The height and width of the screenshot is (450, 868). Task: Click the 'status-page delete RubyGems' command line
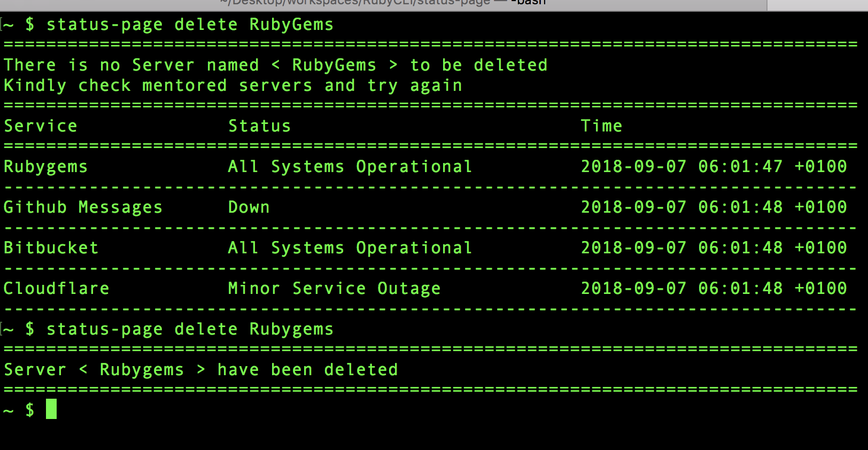[x=190, y=25]
